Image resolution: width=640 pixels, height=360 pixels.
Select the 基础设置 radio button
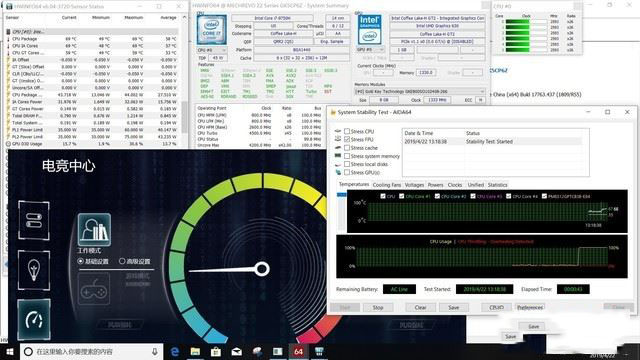80,261
